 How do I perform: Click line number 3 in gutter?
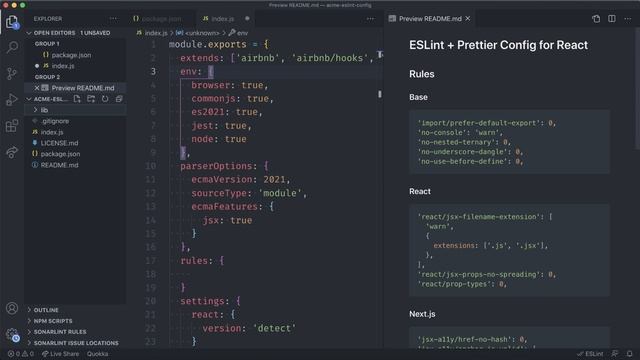153,71
